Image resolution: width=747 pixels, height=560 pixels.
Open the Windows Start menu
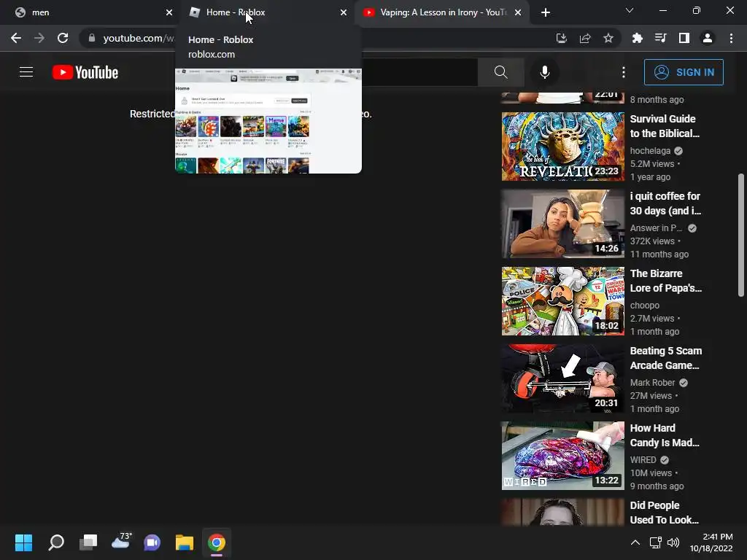23,542
